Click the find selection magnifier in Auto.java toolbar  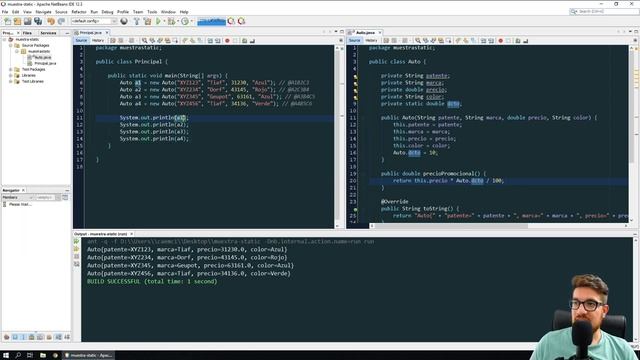tap(418, 41)
